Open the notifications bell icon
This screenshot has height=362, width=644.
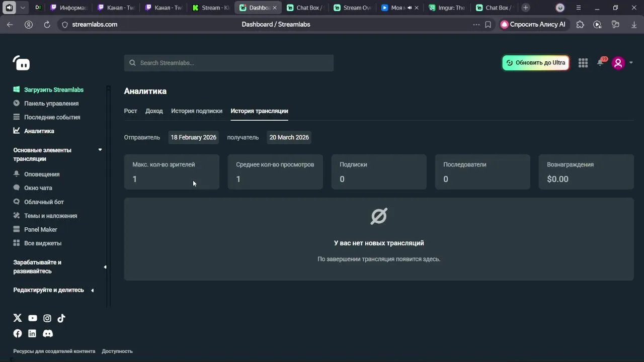click(600, 63)
